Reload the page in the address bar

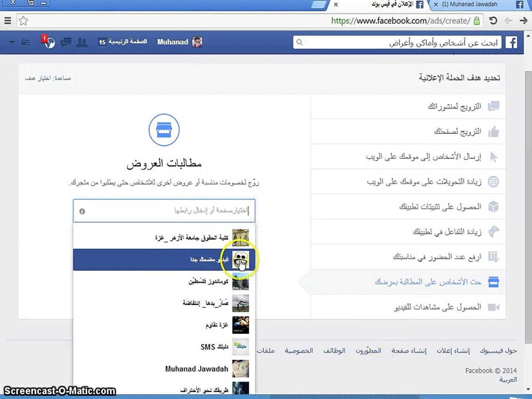click(493, 21)
